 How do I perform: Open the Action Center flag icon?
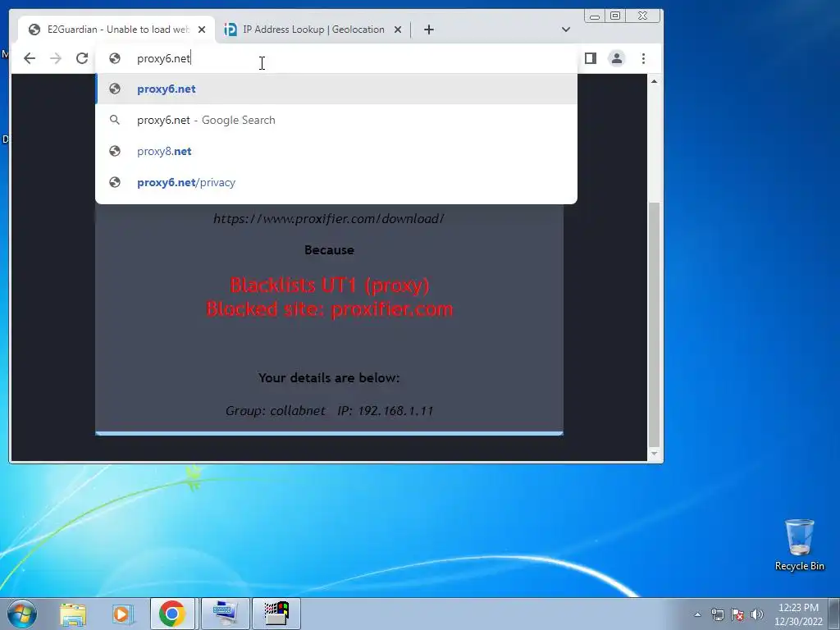pyautogui.click(x=737, y=614)
